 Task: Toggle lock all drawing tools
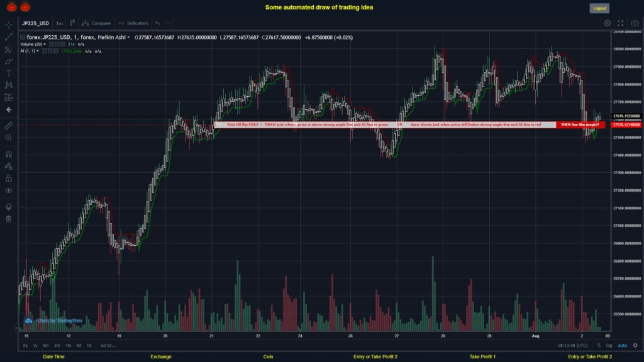[9, 178]
